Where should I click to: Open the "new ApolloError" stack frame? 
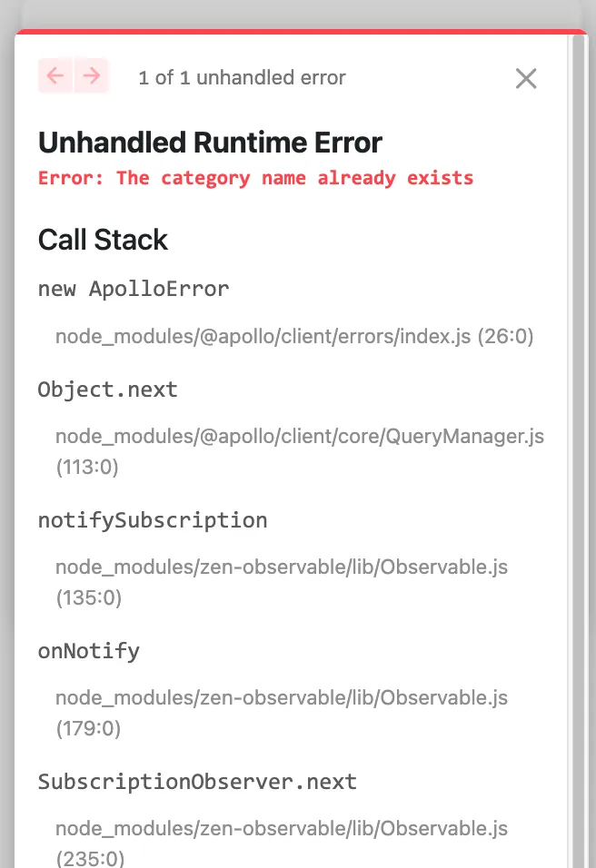coord(134,290)
